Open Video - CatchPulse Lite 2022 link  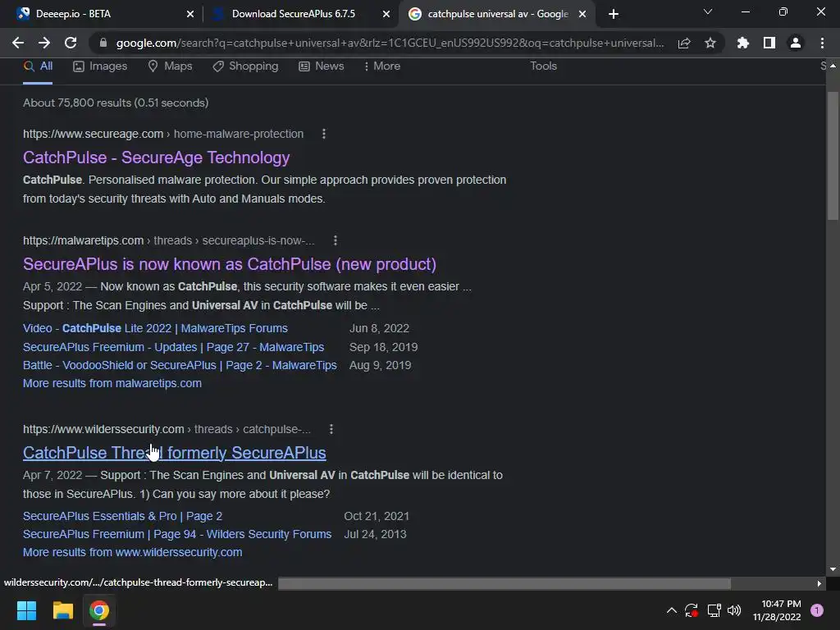[x=155, y=328]
